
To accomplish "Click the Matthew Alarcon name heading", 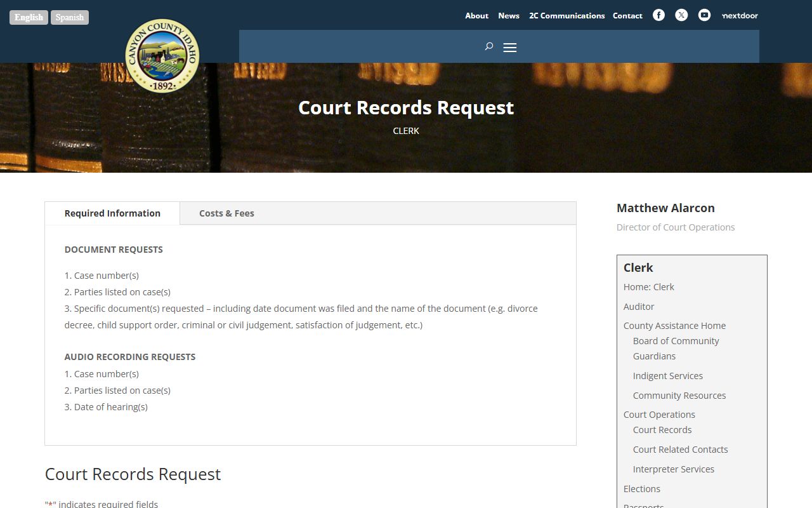I will (x=665, y=208).
